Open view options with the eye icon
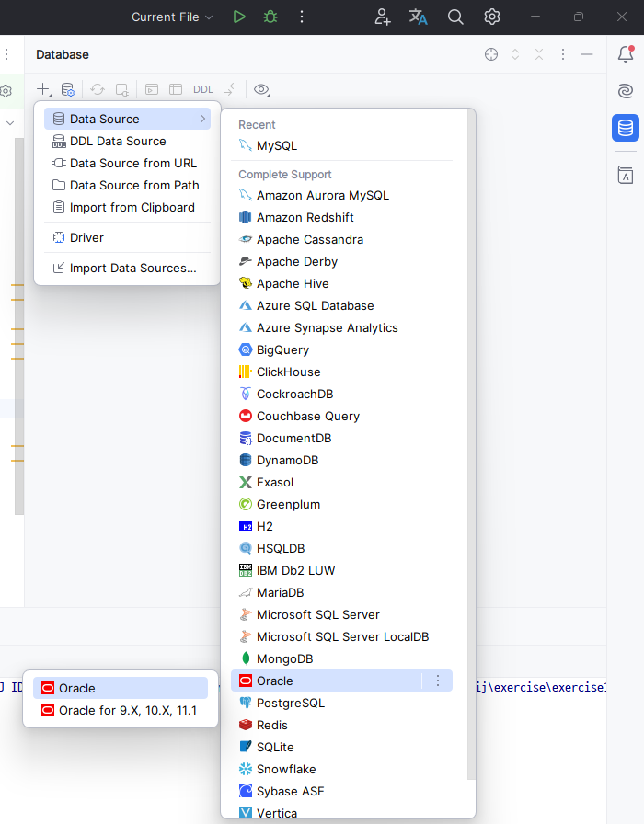This screenshot has height=824, width=644. click(x=261, y=89)
